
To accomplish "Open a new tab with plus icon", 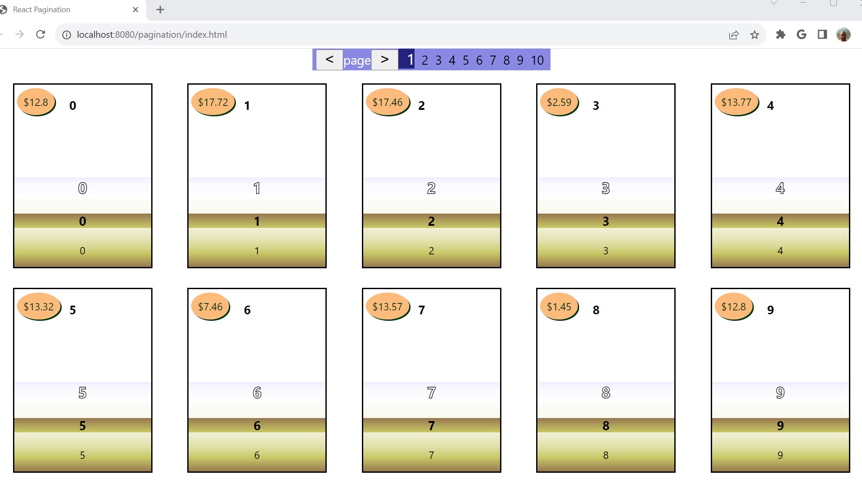I will (160, 10).
